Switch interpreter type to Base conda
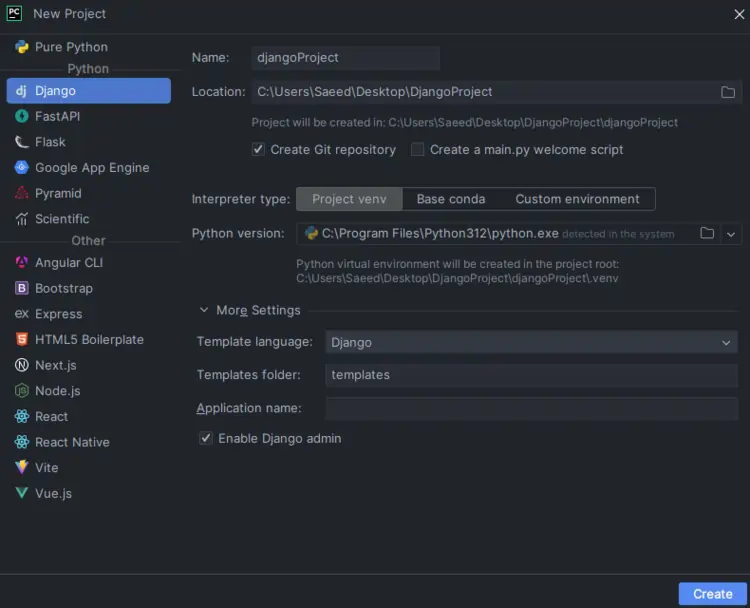Viewport: 750px width, 608px height. point(451,199)
